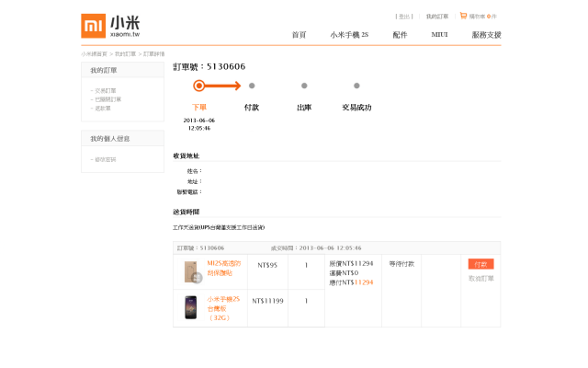This screenshot has width=588, height=368.
Task: Click 取消訂單 to cancel order
Action: [481, 279]
